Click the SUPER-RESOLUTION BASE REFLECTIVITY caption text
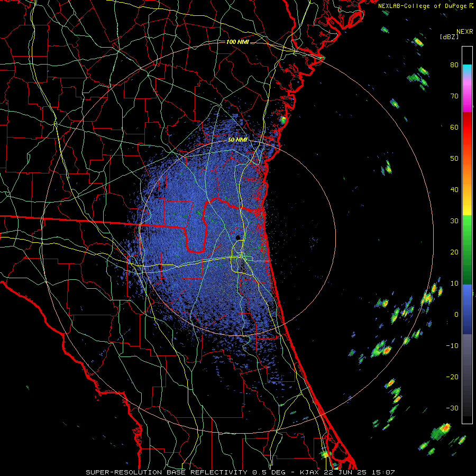Viewport: 476px width, 476px height. (167, 472)
